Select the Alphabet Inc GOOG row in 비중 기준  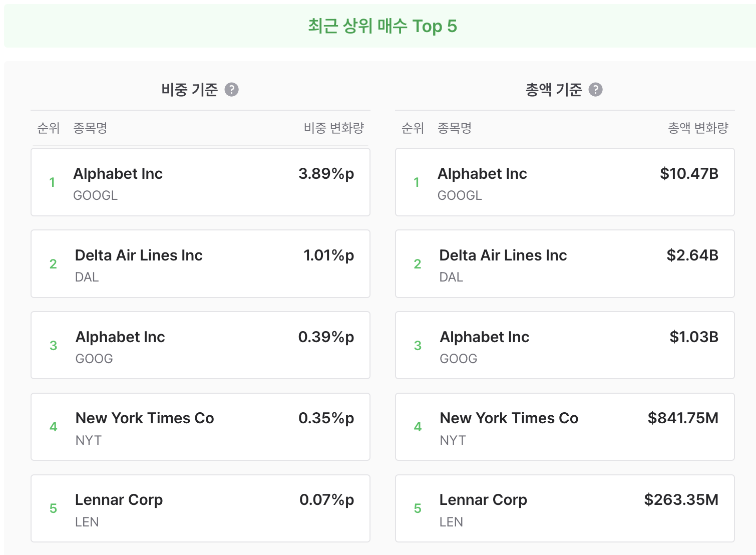coord(200,346)
